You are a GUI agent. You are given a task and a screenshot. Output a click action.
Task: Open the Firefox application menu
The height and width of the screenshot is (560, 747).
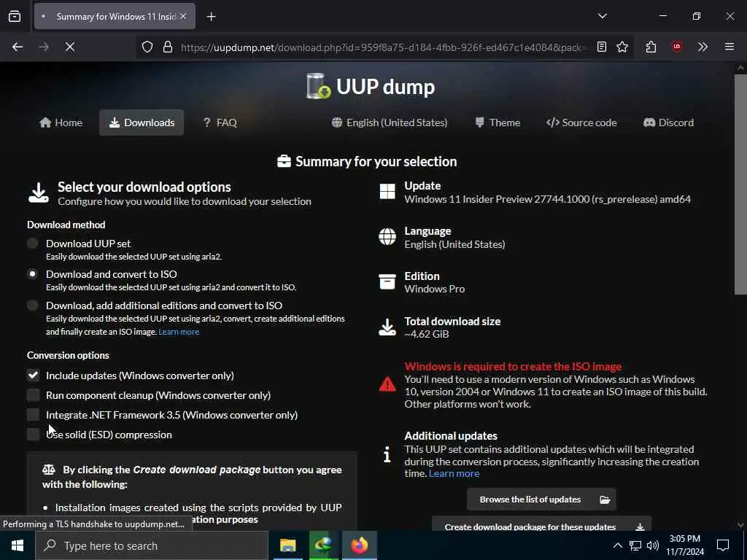pyautogui.click(x=729, y=47)
